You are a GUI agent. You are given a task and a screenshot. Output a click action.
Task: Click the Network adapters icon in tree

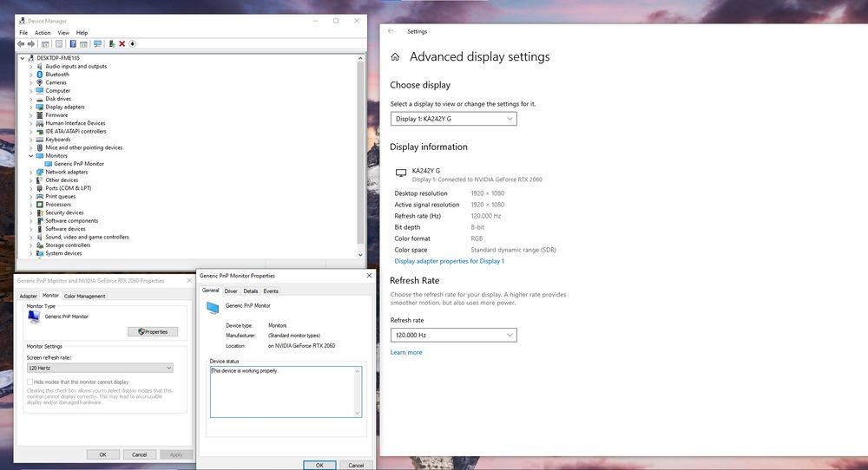(40, 172)
